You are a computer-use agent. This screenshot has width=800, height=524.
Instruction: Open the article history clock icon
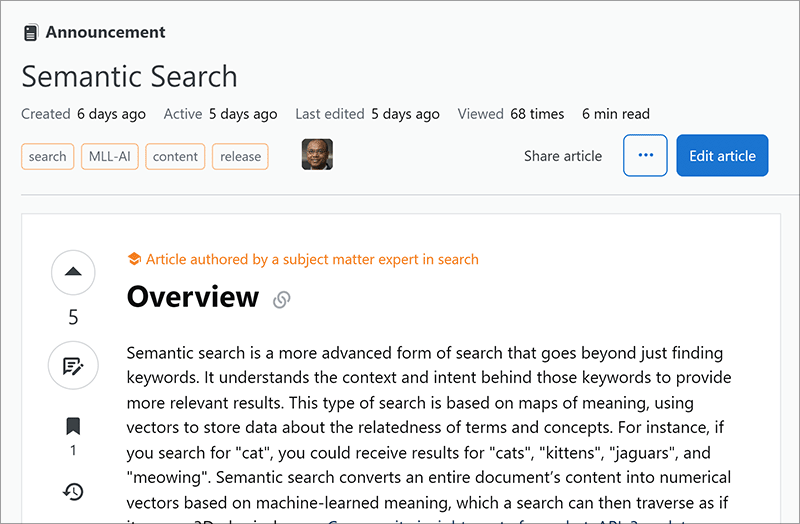pos(73,491)
